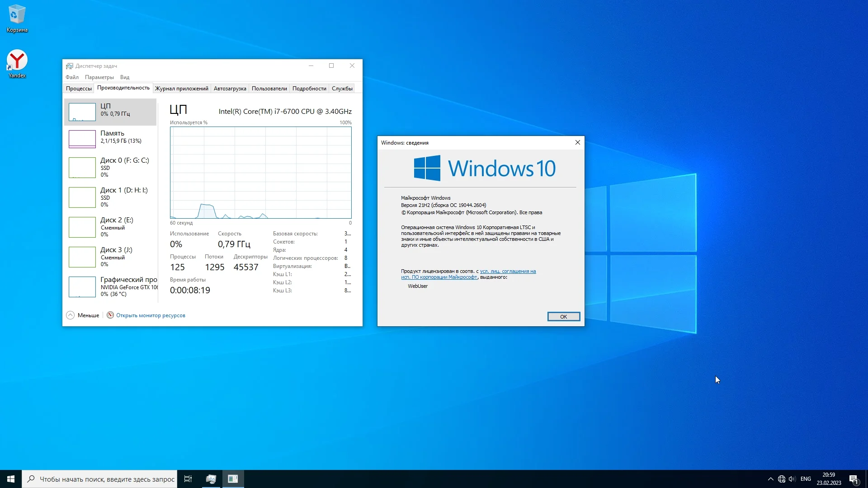Open Task View on the taskbar

(188, 479)
